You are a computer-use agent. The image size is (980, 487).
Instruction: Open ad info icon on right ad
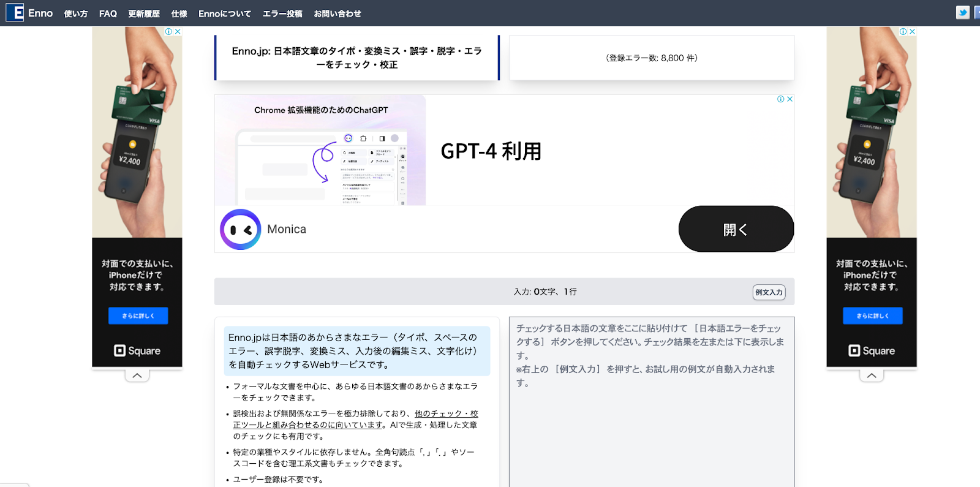click(x=903, y=31)
